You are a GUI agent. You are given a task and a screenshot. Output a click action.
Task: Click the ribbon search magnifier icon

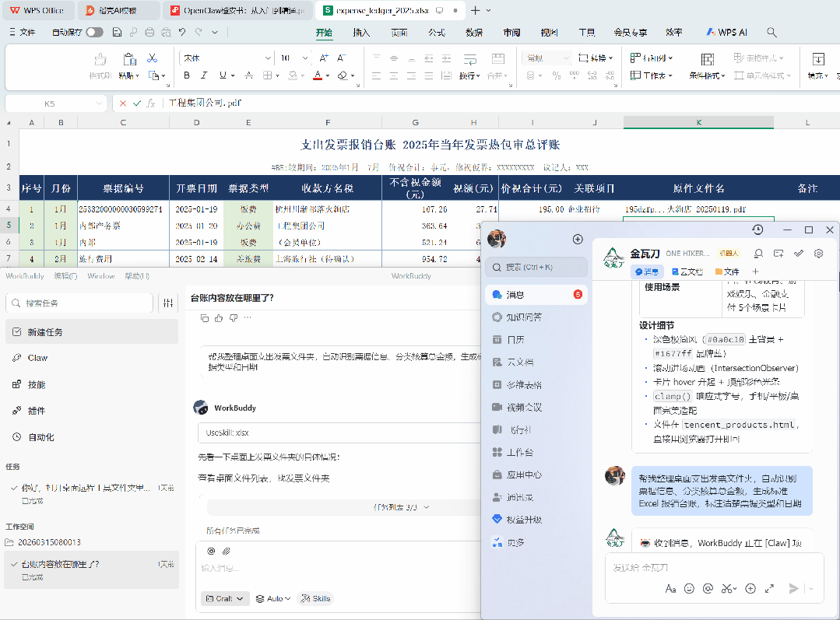tap(771, 32)
